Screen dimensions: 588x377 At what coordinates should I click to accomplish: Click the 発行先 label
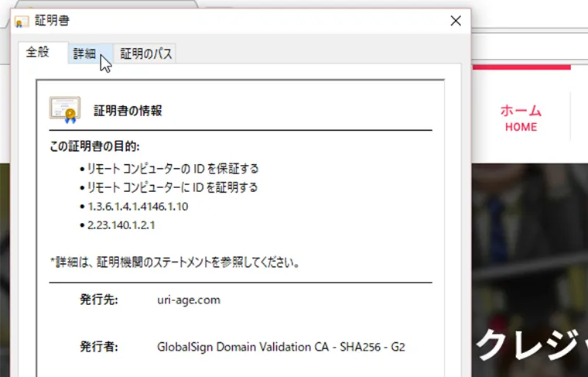tap(98, 300)
